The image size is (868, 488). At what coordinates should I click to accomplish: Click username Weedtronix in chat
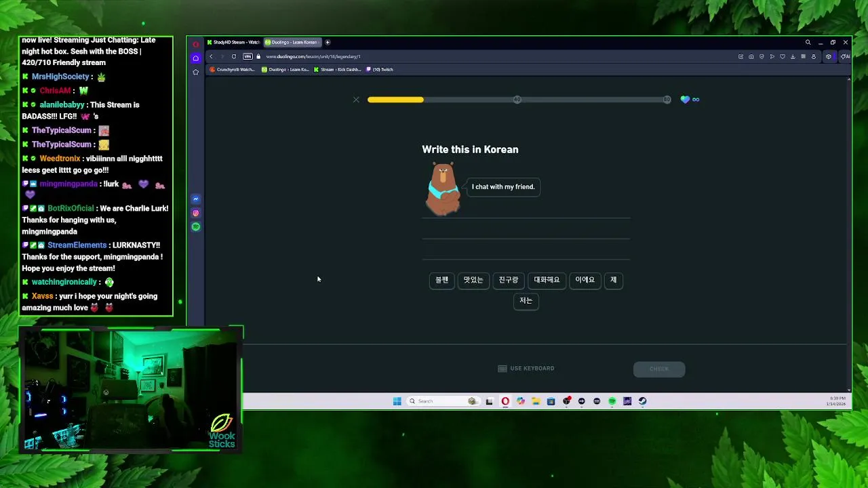[x=60, y=159]
